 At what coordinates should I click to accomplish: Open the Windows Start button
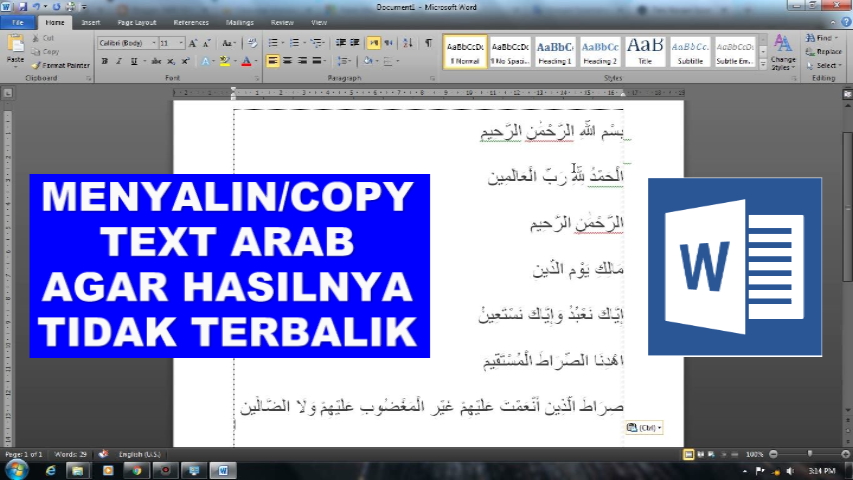(x=16, y=470)
